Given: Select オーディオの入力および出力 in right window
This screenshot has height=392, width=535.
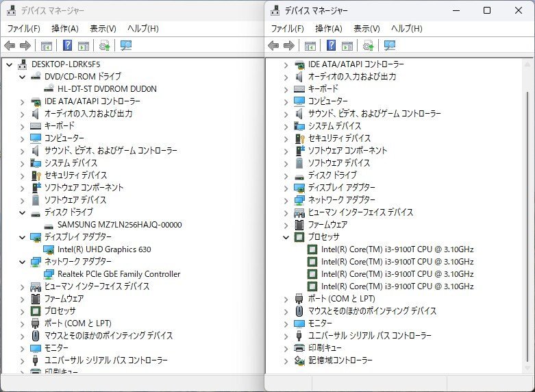Looking at the screenshot, I should [352, 77].
